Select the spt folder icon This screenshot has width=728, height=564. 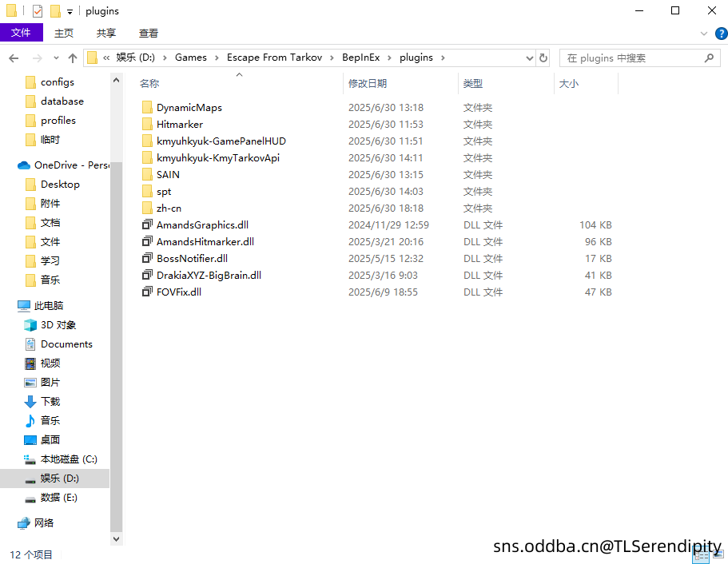147,191
